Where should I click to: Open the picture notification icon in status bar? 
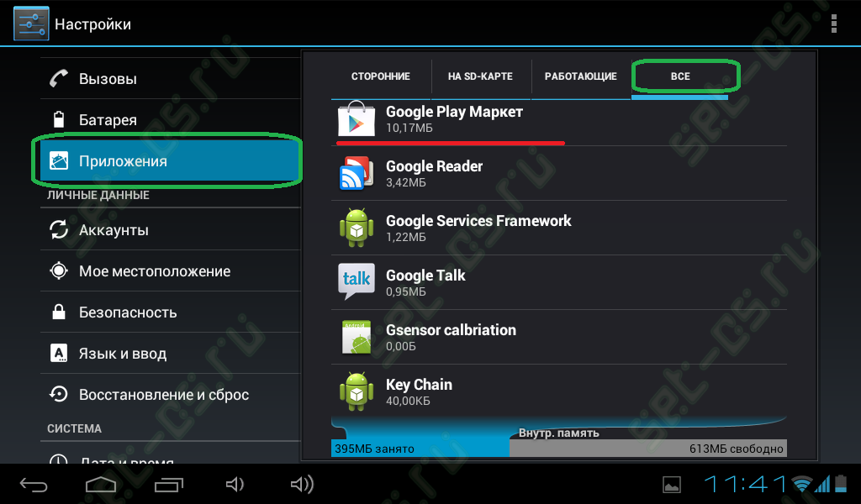[x=672, y=484]
